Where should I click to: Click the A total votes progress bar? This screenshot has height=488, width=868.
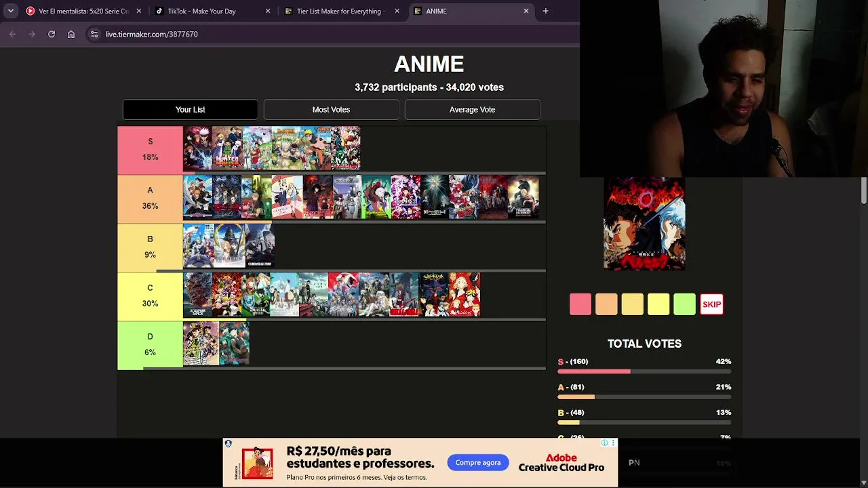644,397
